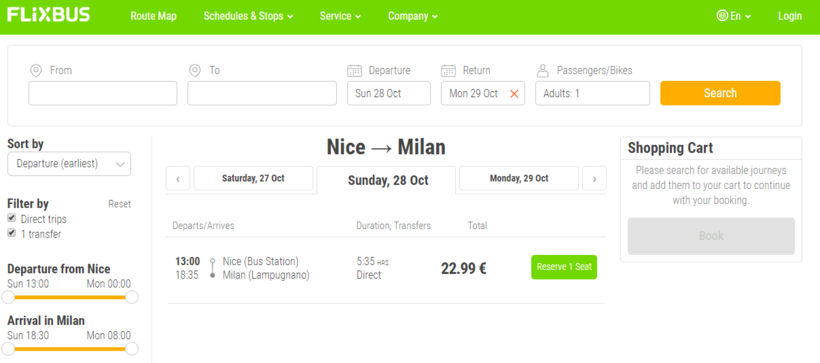Viewport: 820px width, 363px height.
Task: Click the From location pin icon
Action: click(36, 70)
